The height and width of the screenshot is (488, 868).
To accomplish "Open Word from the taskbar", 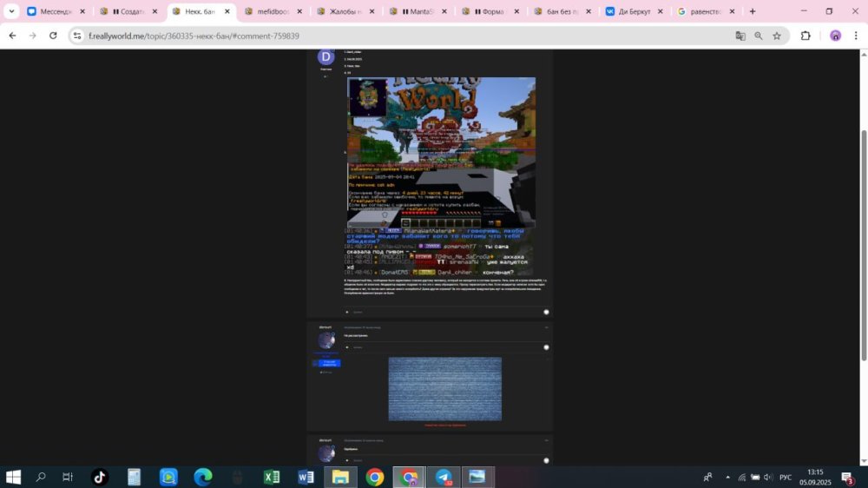I will coord(306,477).
